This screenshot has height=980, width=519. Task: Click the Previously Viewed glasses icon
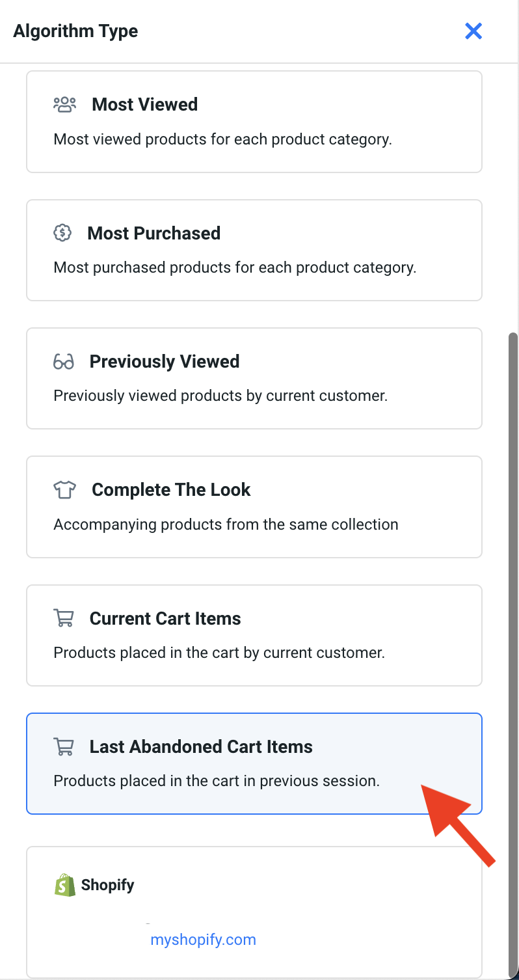[x=64, y=362]
